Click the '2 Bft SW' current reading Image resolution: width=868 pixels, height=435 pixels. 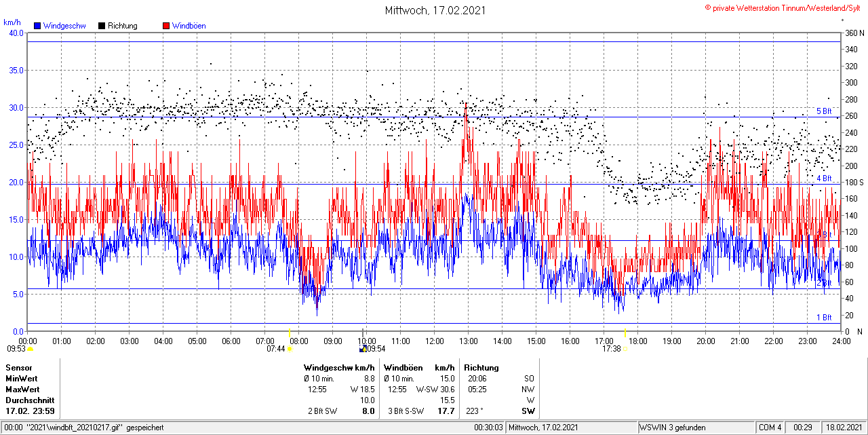pos(323,411)
